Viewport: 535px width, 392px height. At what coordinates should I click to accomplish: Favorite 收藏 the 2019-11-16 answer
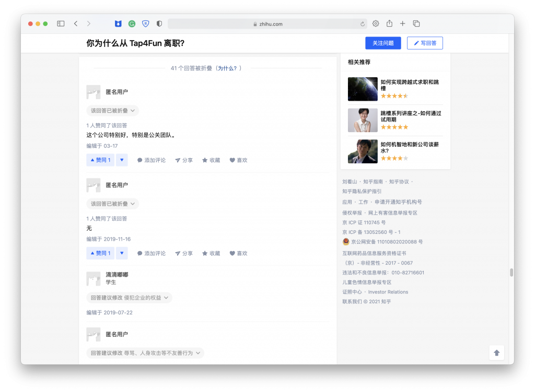coord(211,253)
